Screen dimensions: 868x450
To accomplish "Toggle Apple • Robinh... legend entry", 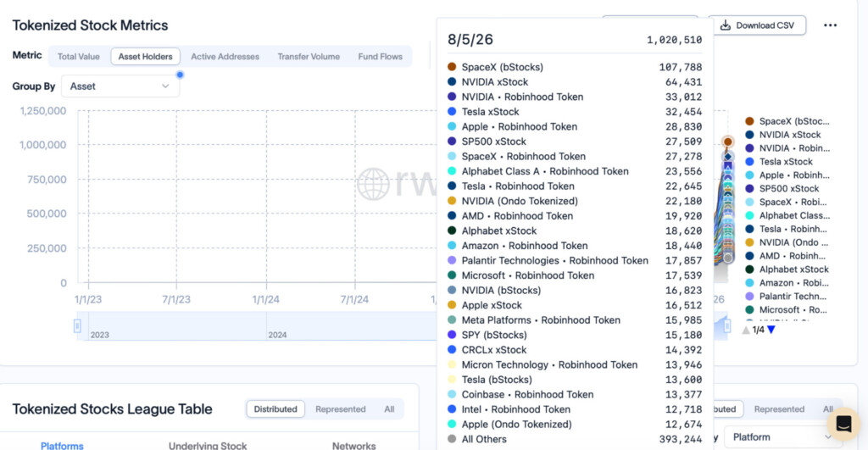I will [x=787, y=175].
